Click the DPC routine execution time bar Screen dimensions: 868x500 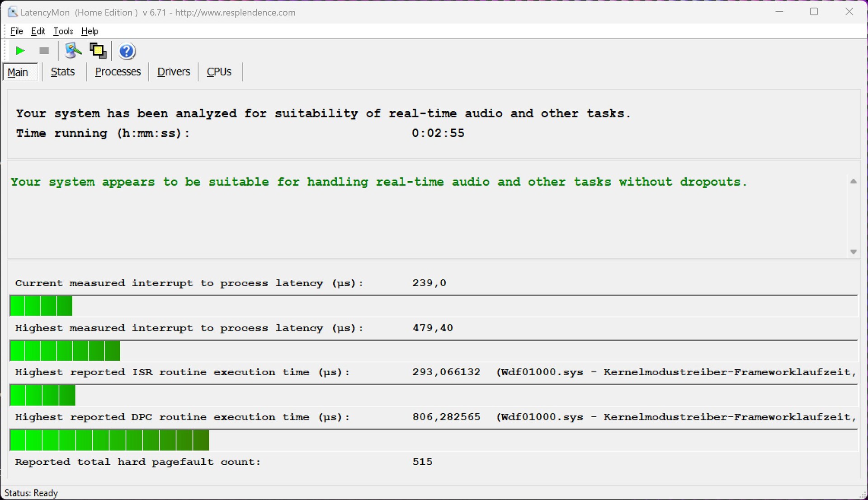[109, 440]
